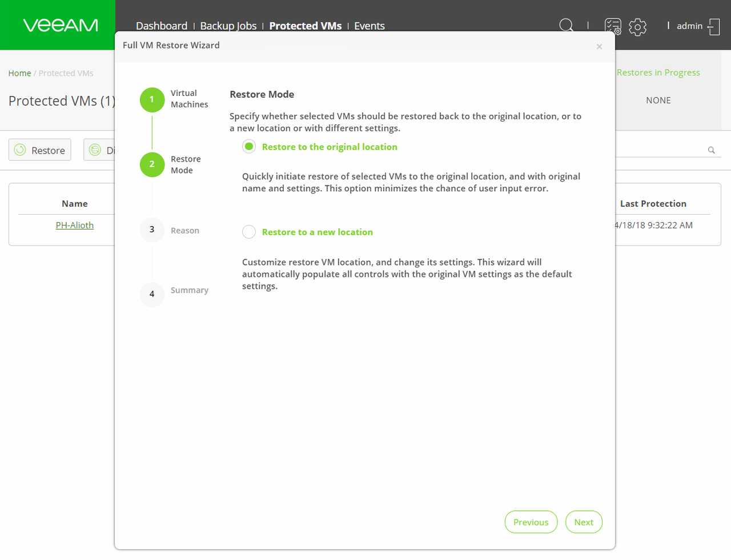Viewport: 731px width, 560px height.
Task: Jump to wizard step 3 Reason
Action: 152,229
